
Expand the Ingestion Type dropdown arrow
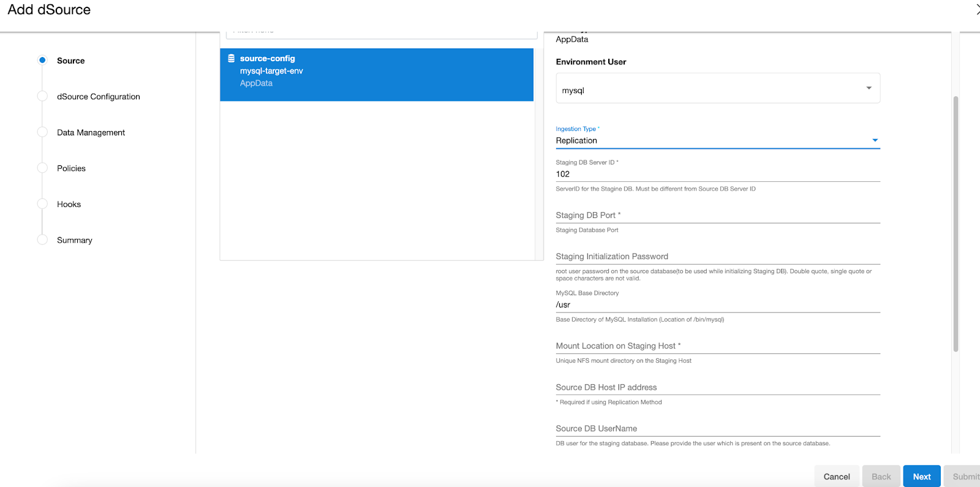[875, 140]
